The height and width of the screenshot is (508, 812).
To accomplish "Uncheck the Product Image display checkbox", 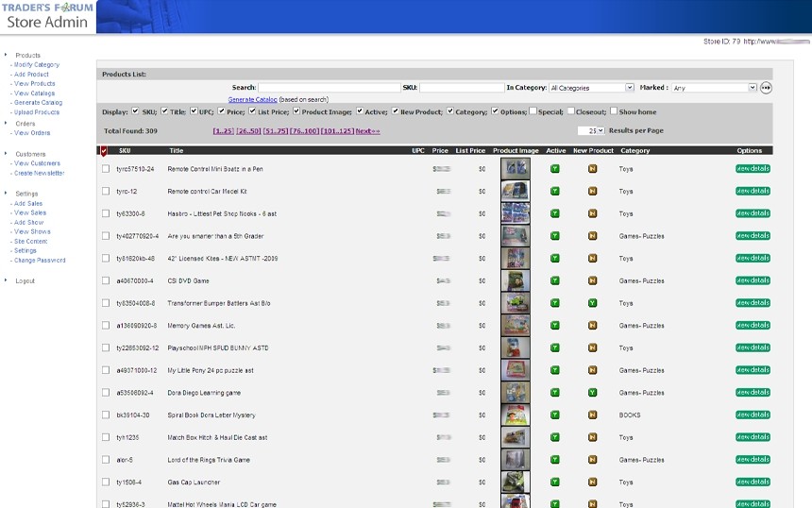I will point(296,110).
